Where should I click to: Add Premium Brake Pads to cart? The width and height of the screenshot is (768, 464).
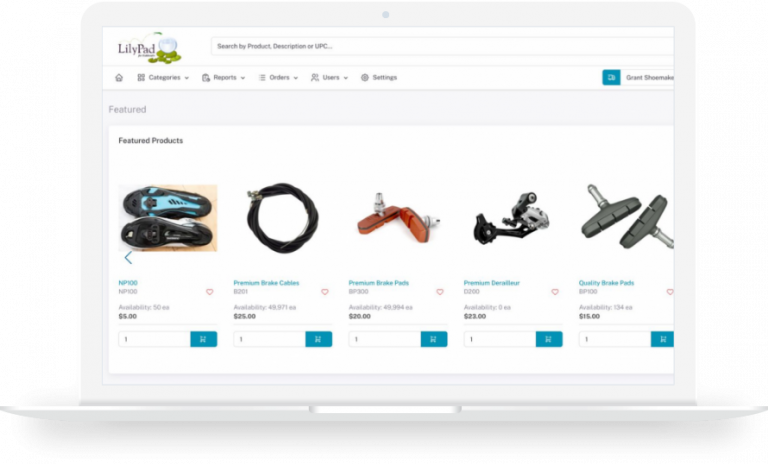(x=433, y=339)
